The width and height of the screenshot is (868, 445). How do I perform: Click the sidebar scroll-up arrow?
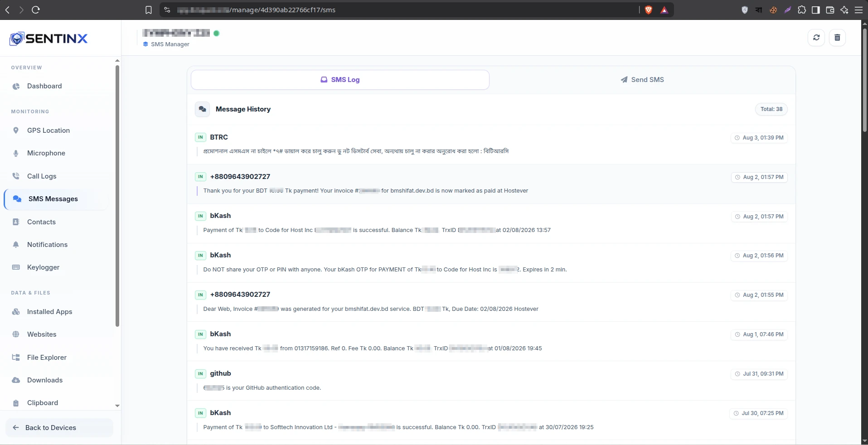(117, 60)
